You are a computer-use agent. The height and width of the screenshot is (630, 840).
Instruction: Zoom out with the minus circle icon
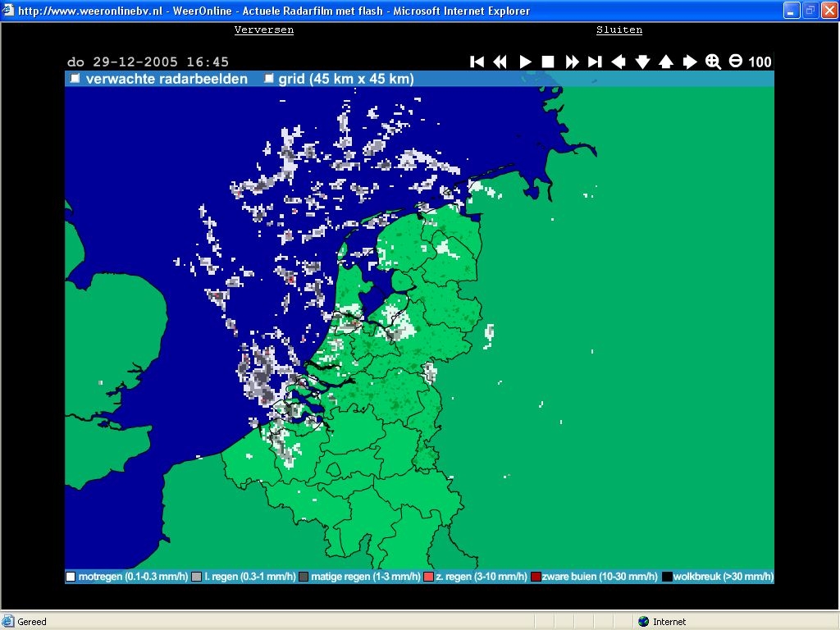coord(736,62)
